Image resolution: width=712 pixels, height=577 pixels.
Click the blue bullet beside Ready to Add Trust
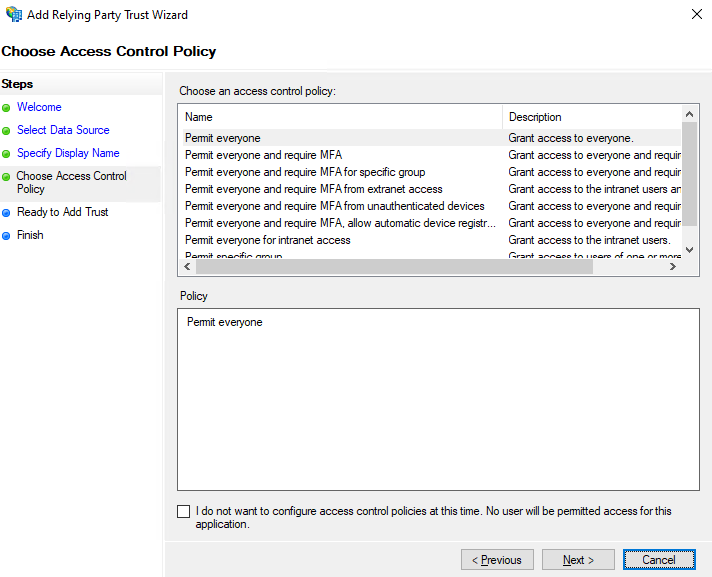(6, 212)
